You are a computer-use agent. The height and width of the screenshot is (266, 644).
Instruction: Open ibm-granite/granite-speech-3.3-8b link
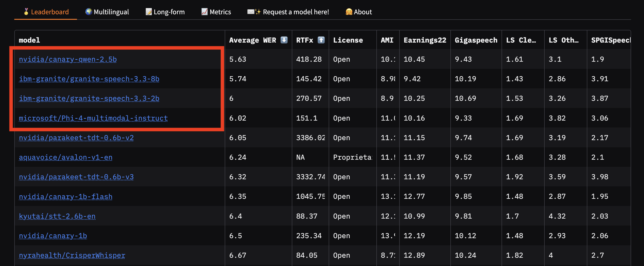pyautogui.click(x=89, y=79)
